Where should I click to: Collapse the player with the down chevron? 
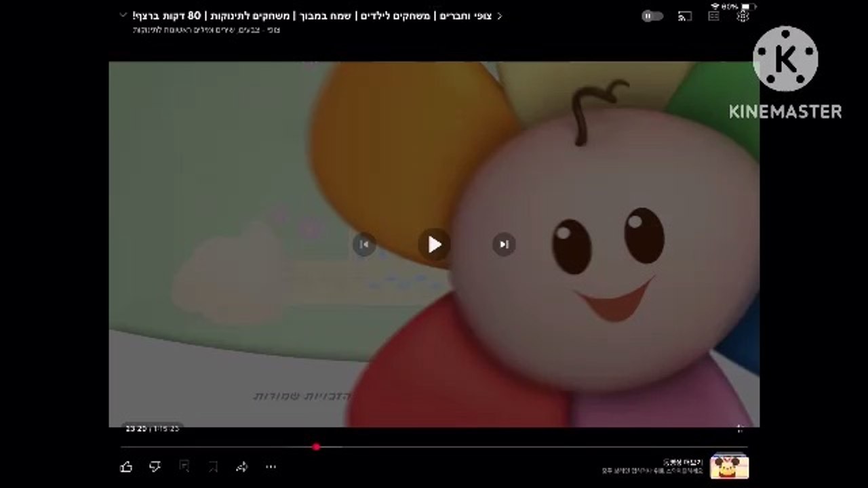point(123,15)
